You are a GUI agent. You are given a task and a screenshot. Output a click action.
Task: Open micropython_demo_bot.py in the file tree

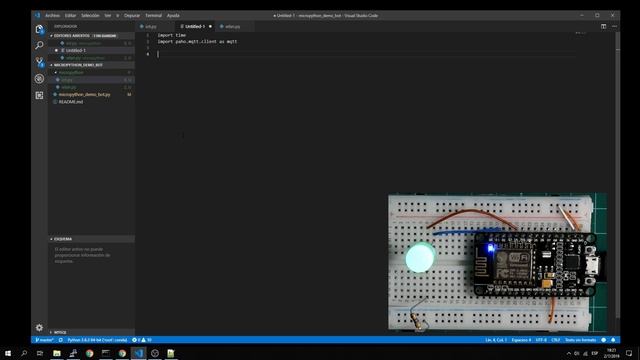(92, 95)
